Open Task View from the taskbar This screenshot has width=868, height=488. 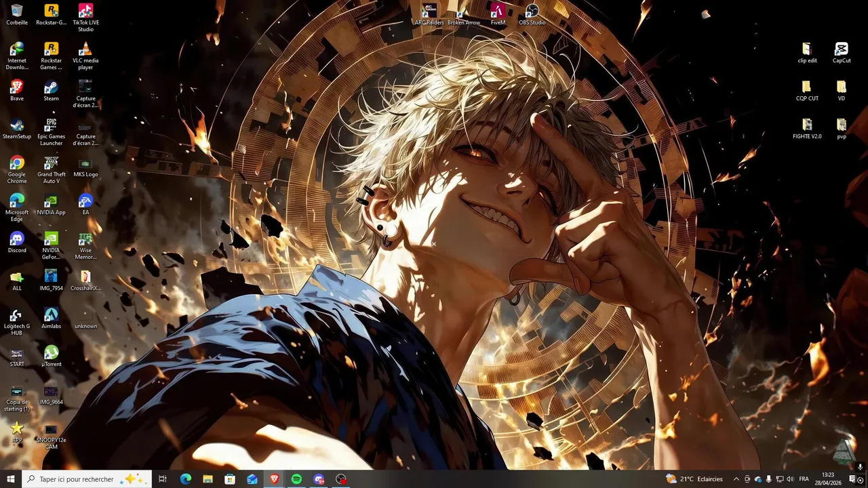(x=163, y=479)
